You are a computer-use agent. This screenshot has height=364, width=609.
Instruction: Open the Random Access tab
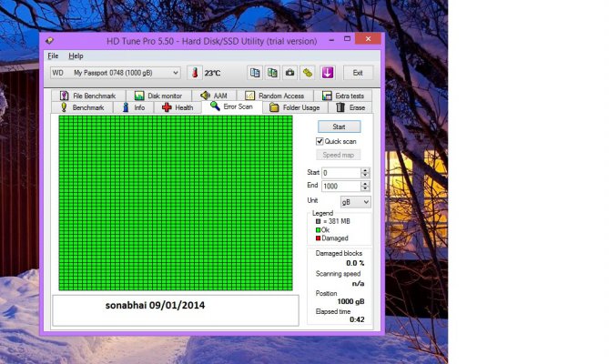click(x=275, y=96)
